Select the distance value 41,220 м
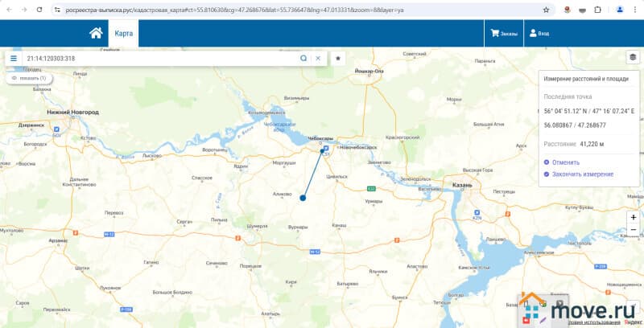 592,145
